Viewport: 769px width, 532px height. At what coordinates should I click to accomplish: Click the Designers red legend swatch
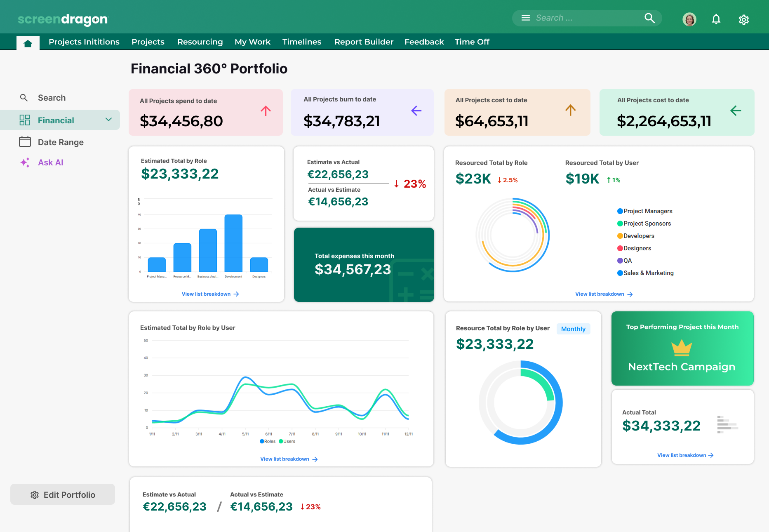tap(620, 248)
